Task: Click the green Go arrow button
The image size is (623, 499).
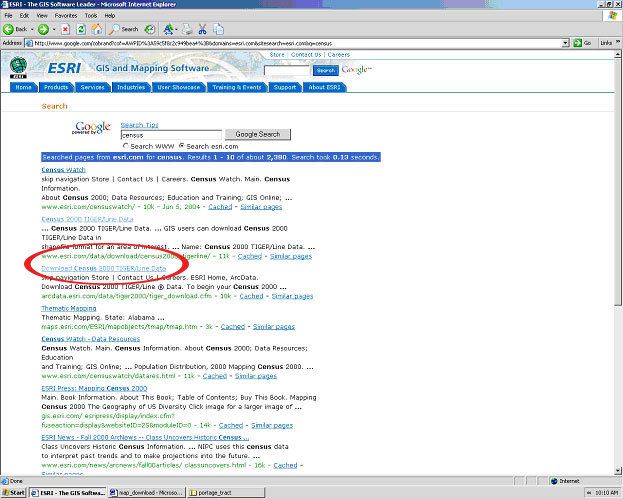Action: click(x=577, y=43)
